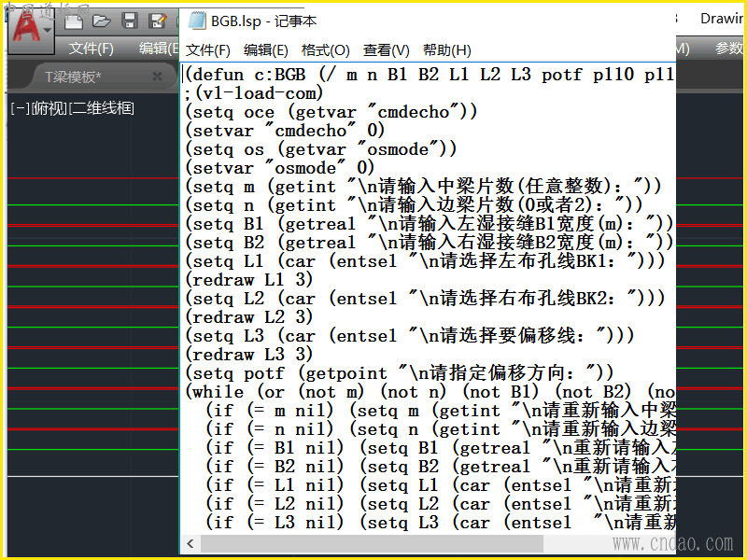Click the Notepad horizontal scrollbar thumb
The height and width of the screenshot is (560, 747).
pyautogui.click(x=372, y=543)
